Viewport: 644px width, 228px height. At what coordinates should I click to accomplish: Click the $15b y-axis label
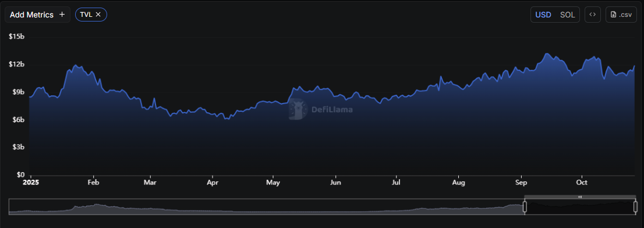click(x=16, y=37)
